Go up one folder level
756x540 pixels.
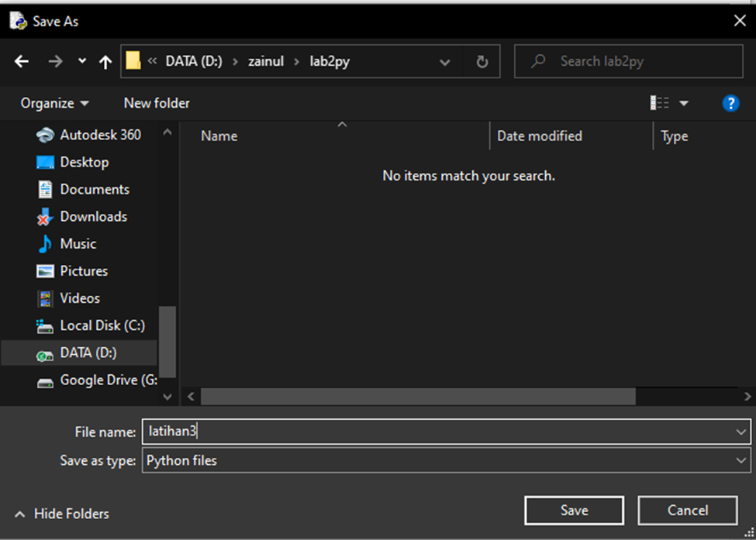tap(105, 62)
